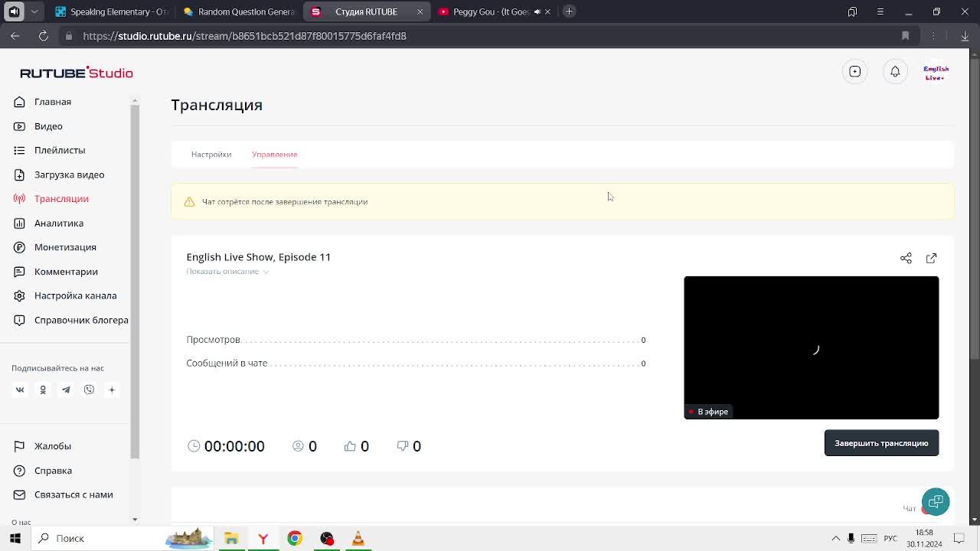This screenshot has width=980, height=551.
Task: Open Chrome from taskbar
Action: click(x=295, y=538)
